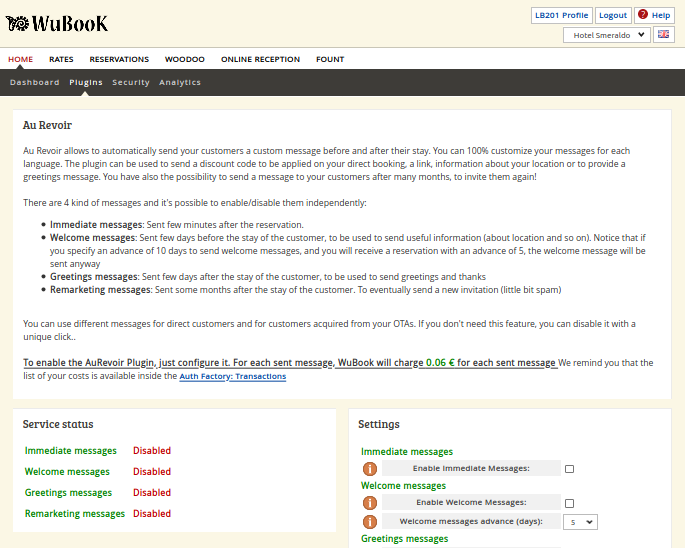Image resolution: width=685 pixels, height=548 pixels.
Task: Click the 'Enable Welcome Messages:' label
Action: coord(471,503)
